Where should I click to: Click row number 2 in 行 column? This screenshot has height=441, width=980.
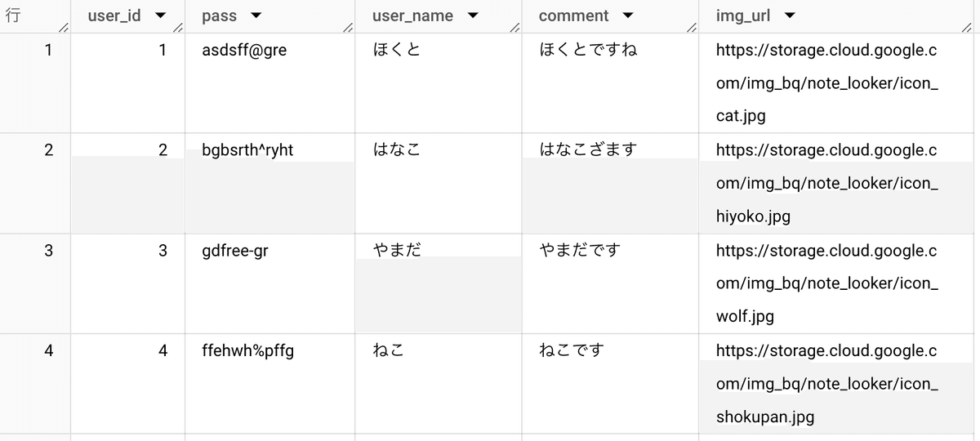[x=48, y=150]
